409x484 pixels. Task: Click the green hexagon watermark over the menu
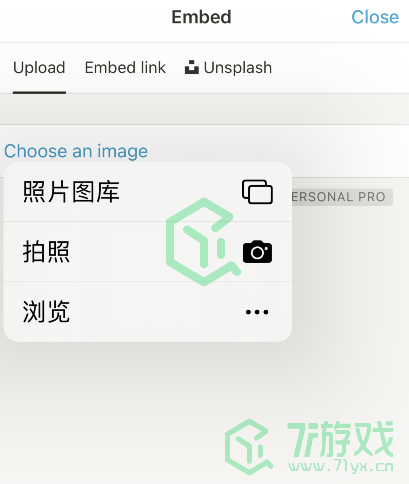203,242
